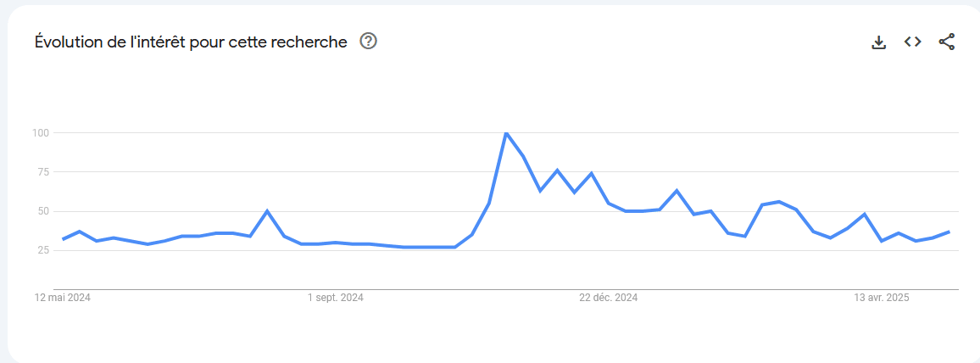Click the first data point of the blue line
This screenshot has height=363, width=980.
[x=63, y=239]
